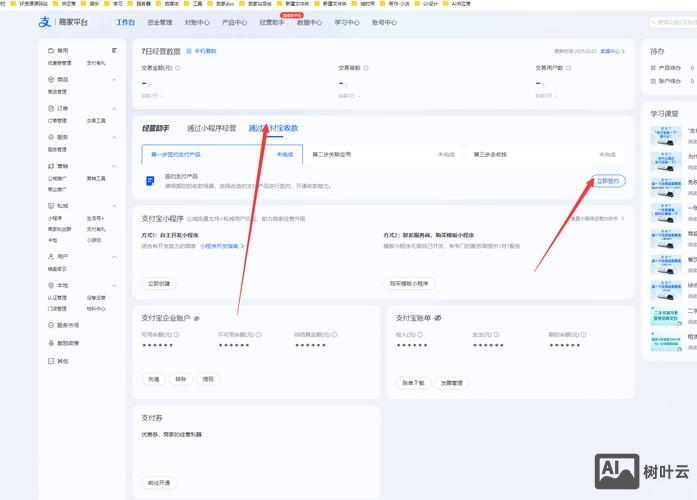Collapse the 本地 sidebar section
The image size is (697, 500).
click(114, 285)
